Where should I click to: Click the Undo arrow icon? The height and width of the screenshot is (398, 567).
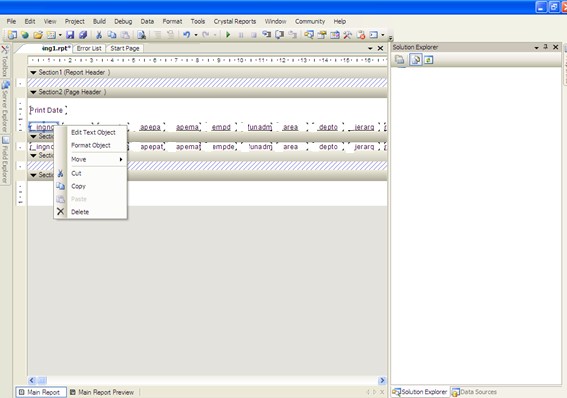coord(187,35)
